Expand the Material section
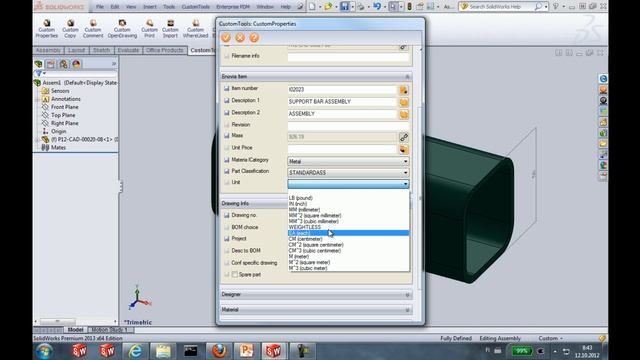The width and height of the screenshot is (640, 360). (407, 310)
